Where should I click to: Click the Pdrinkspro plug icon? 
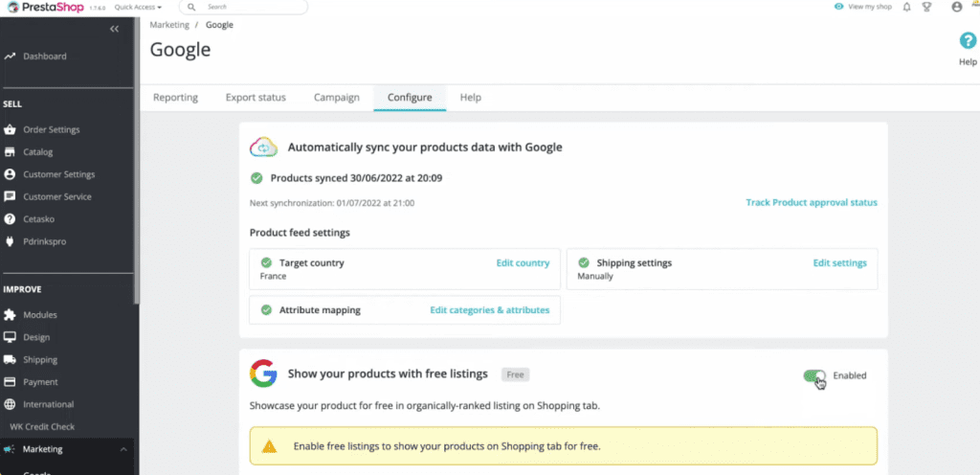click(10, 241)
